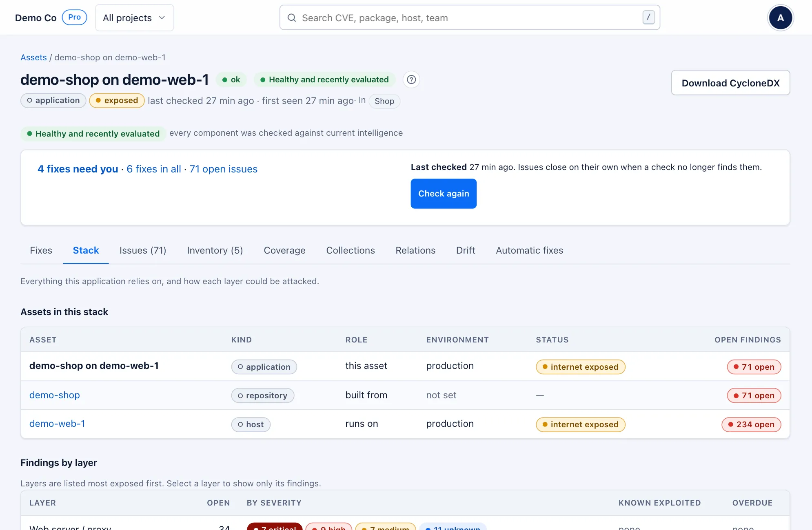Image resolution: width=812 pixels, height=530 pixels.
Task: Focus the Search CVE, package, host field
Action: coord(470,18)
